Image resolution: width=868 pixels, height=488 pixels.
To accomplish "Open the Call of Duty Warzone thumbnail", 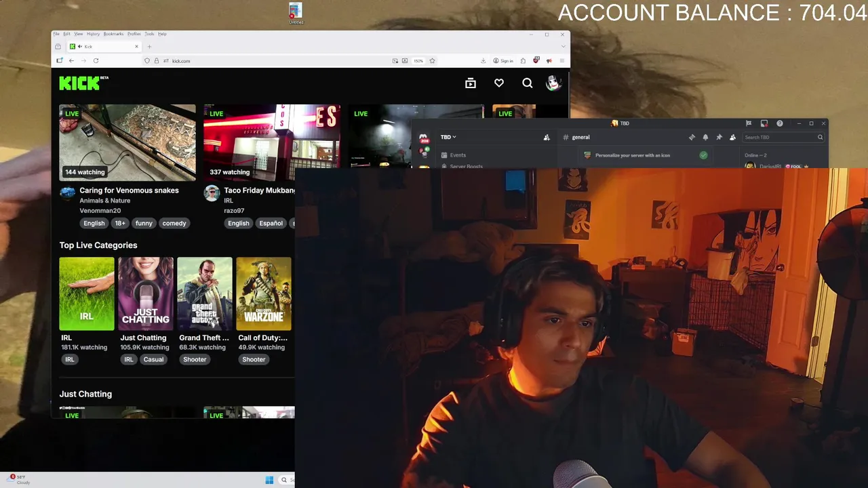I will tap(264, 293).
